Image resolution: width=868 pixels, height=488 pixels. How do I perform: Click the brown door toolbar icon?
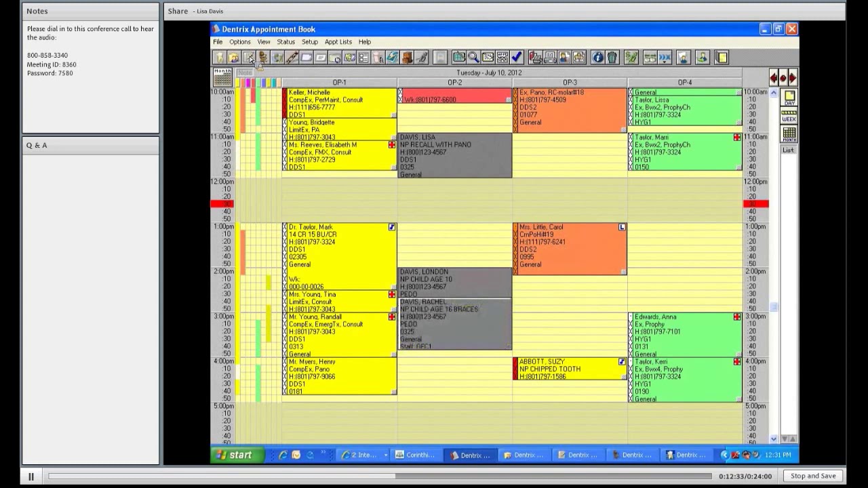[407, 58]
